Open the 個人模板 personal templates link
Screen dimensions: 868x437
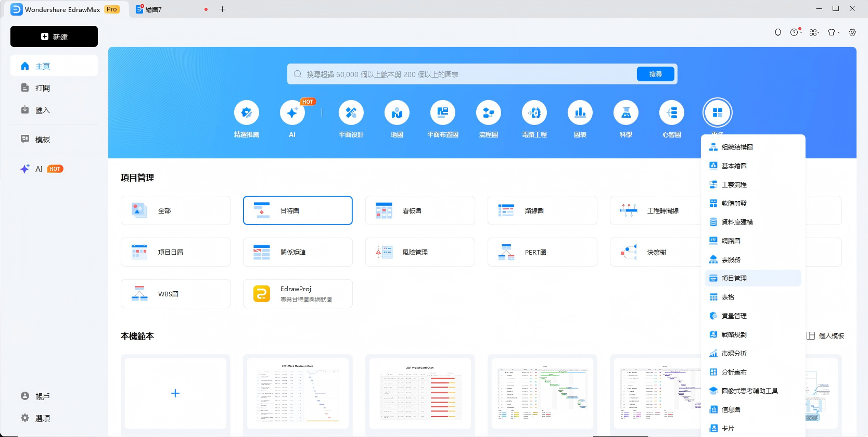[x=825, y=335]
